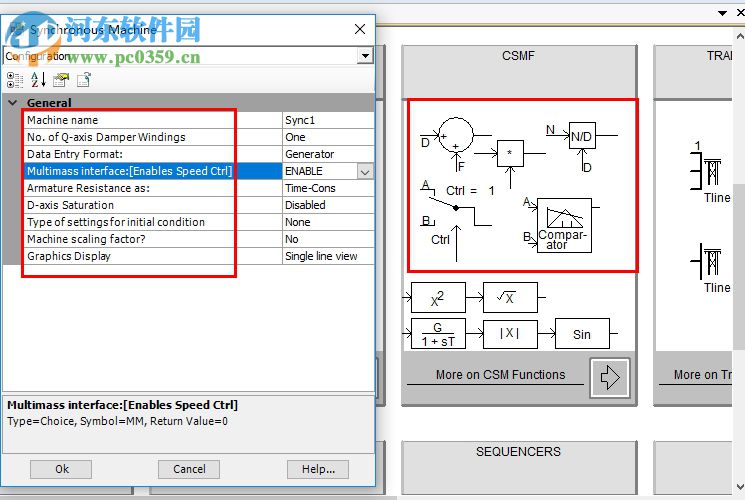This screenshot has height=500, width=745.
Task: Select the Sin function block
Action: coord(582,334)
